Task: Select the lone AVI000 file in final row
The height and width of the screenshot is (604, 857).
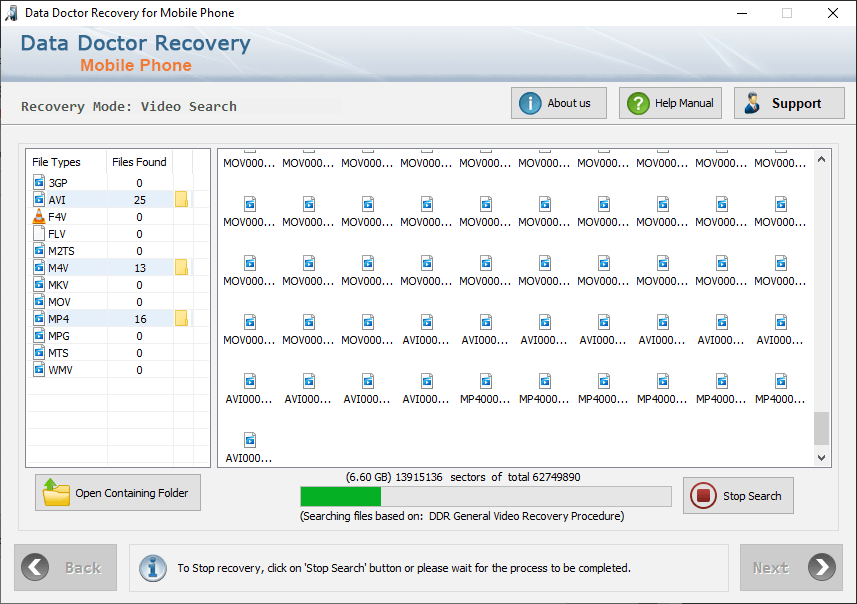Action: point(249,448)
